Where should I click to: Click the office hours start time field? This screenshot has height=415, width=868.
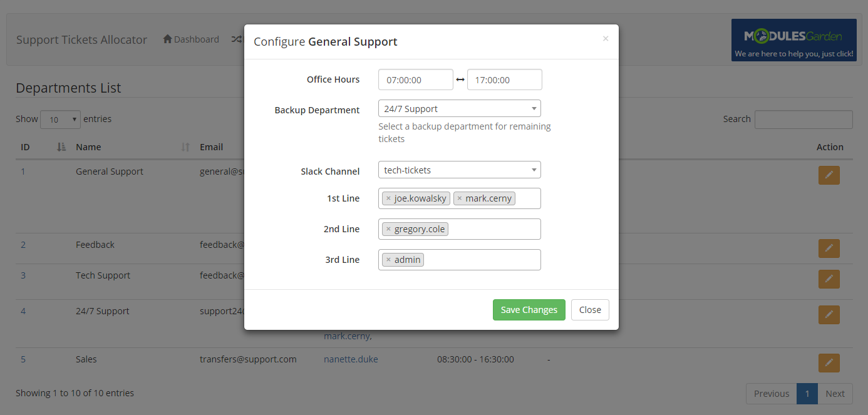(415, 80)
